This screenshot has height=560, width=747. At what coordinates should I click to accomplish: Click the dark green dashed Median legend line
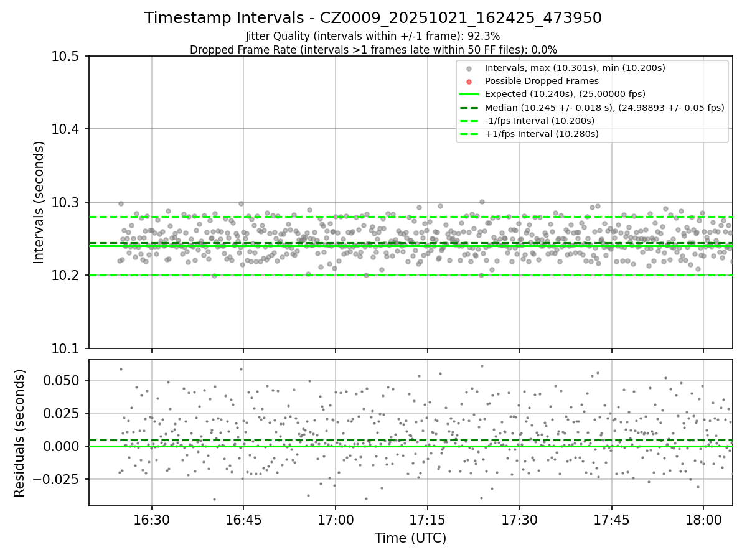(x=469, y=108)
